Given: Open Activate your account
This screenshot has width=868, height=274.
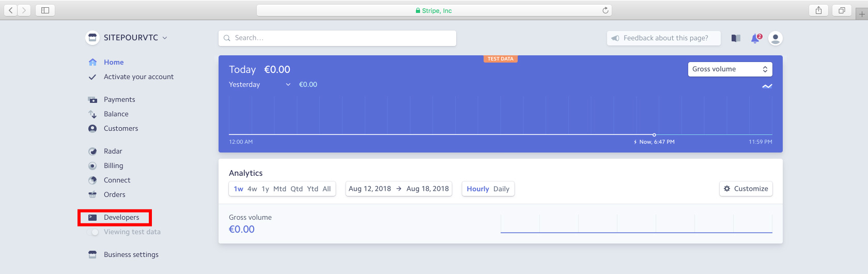Looking at the screenshot, I should (138, 77).
